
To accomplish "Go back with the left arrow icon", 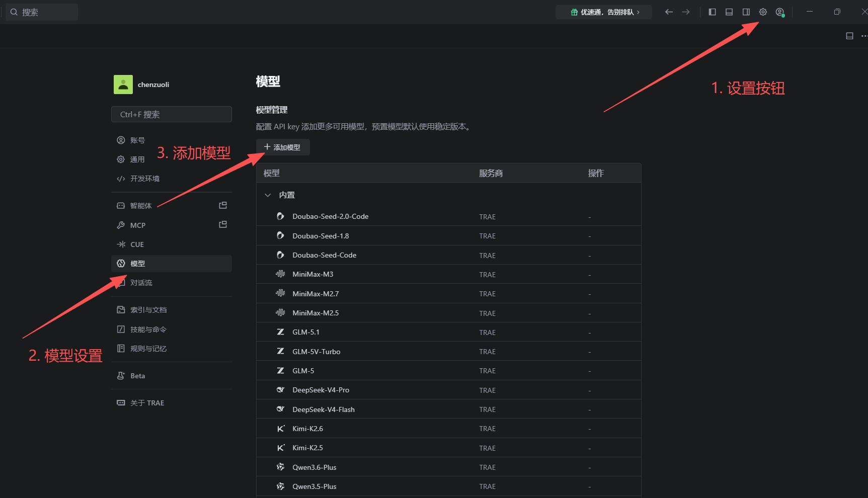I will tap(669, 12).
